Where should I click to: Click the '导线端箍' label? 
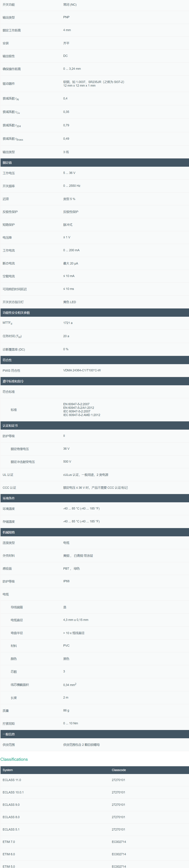tap(17, 607)
